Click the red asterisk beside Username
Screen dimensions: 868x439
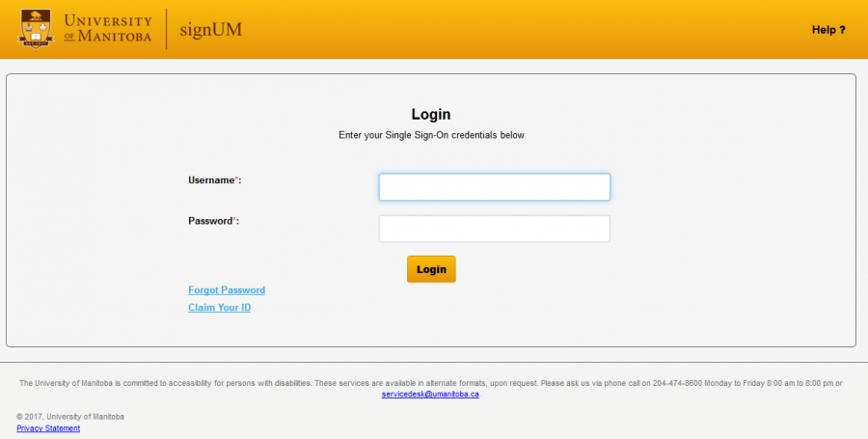[236, 179]
